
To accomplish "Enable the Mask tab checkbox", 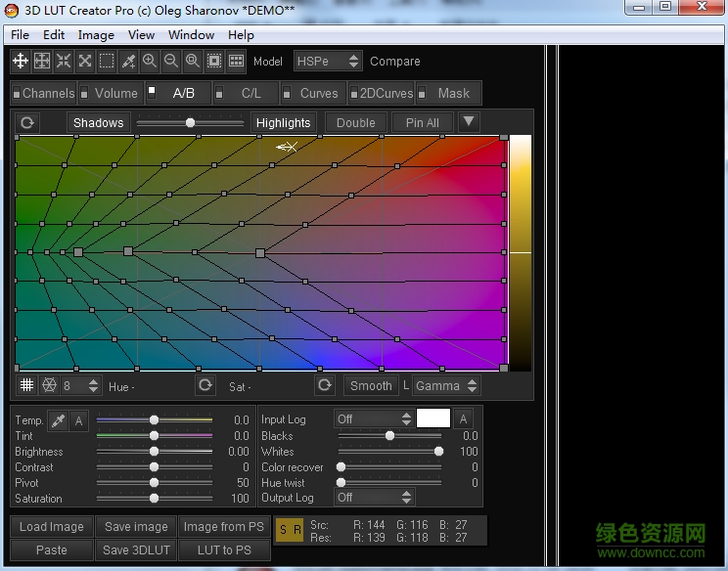I will pyautogui.click(x=423, y=94).
